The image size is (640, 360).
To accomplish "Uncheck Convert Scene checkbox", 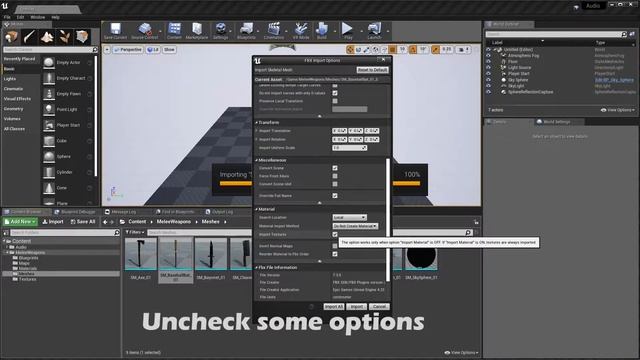I will click(335, 168).
